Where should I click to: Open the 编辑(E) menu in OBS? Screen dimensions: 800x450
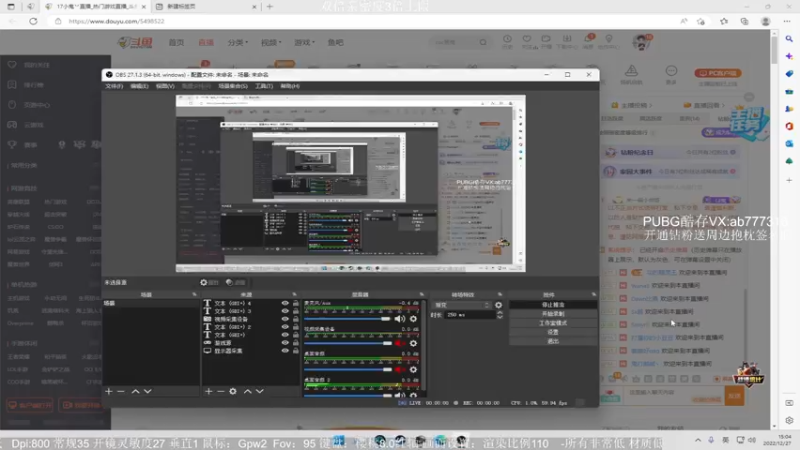[x=139, y=86]
